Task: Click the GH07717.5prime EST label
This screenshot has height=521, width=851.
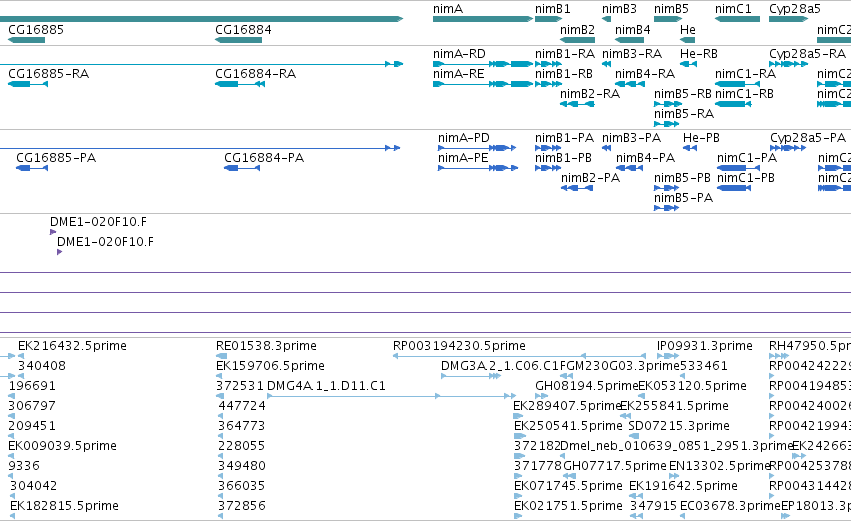Action: [615, 466]
